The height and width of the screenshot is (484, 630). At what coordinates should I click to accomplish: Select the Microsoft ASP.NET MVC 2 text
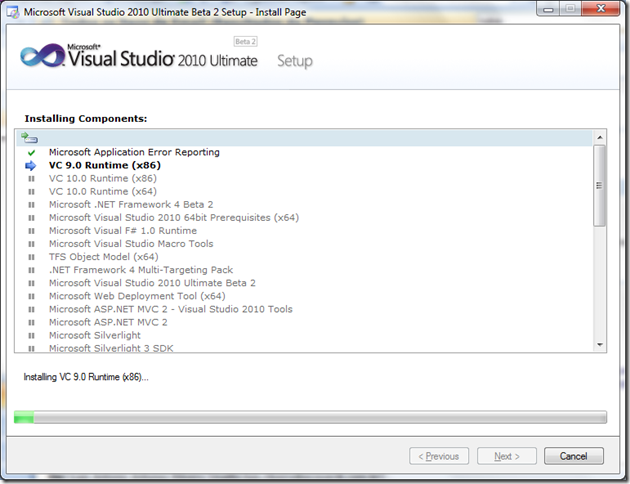tap(108, 322)
